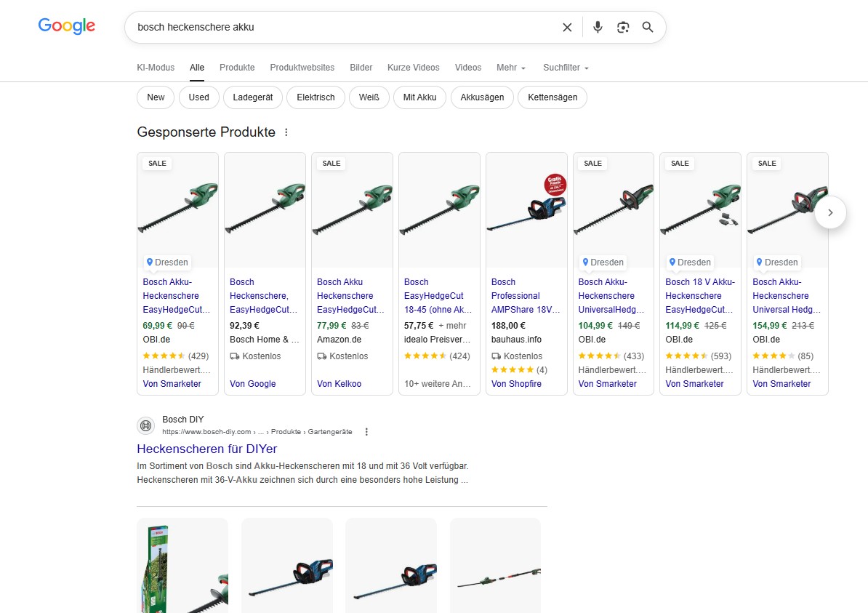Toggle the Weiß filter chip
The width and height of the screenshot is (868, 613).
tap(369, 97)
